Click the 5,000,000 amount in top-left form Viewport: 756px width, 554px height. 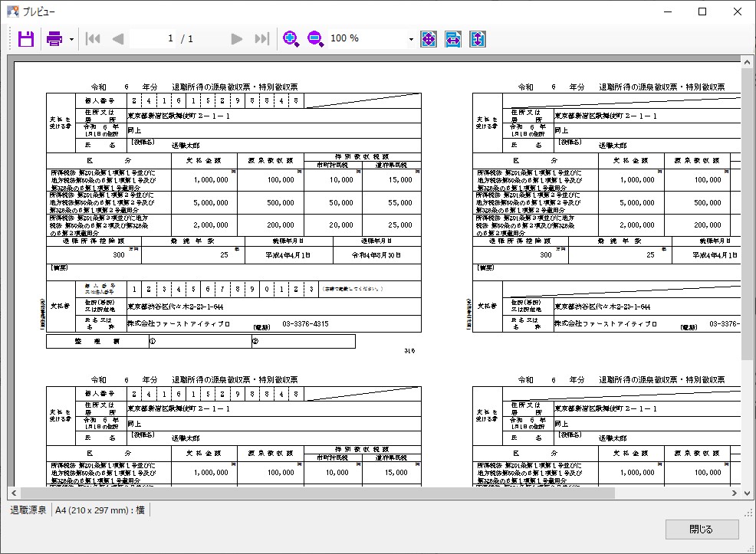[211, 203]
